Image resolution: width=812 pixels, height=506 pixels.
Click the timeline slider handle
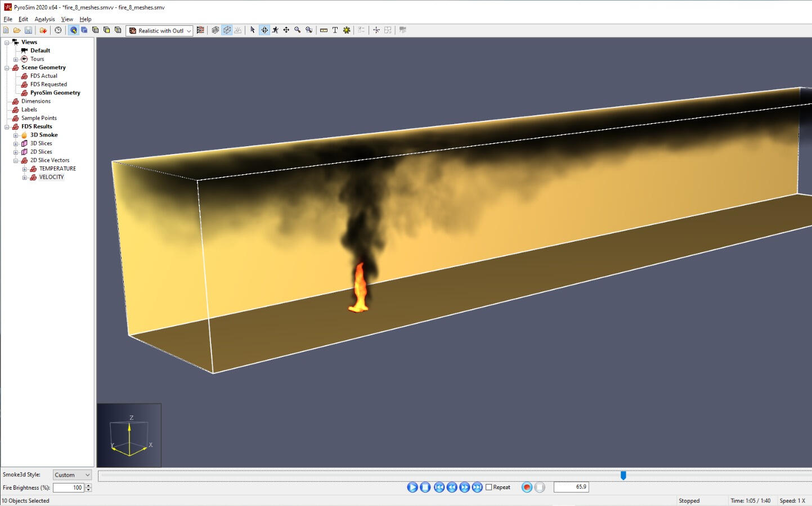pos(623,476)
